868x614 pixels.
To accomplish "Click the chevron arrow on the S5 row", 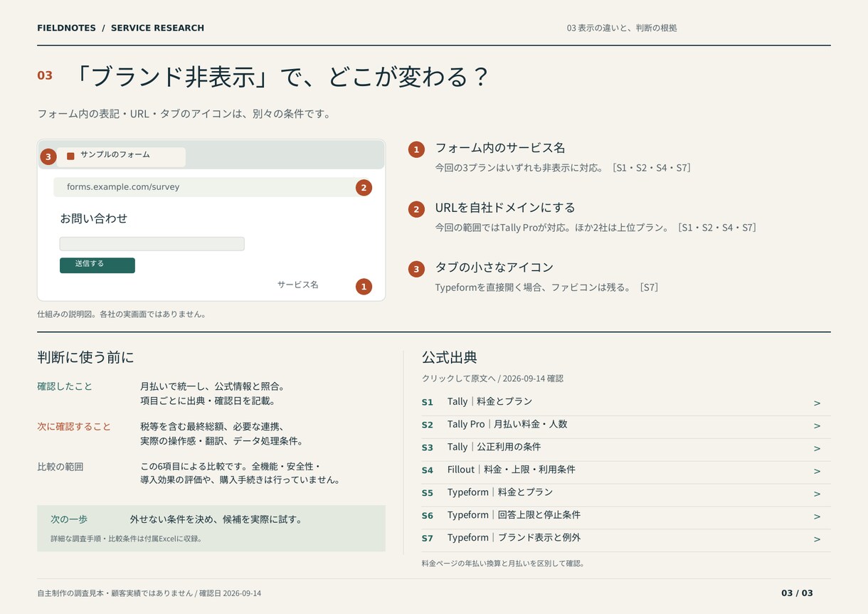I will (817, 494).
